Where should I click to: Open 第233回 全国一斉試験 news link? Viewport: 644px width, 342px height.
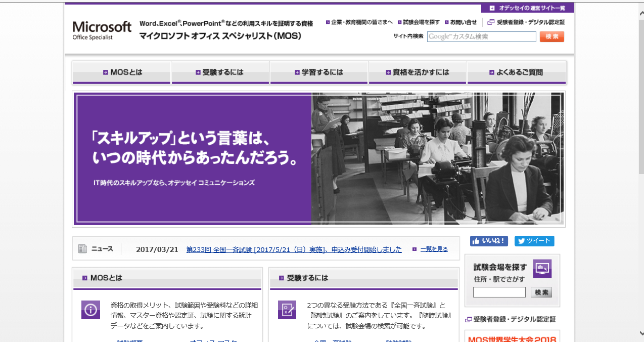click(294, 249)
